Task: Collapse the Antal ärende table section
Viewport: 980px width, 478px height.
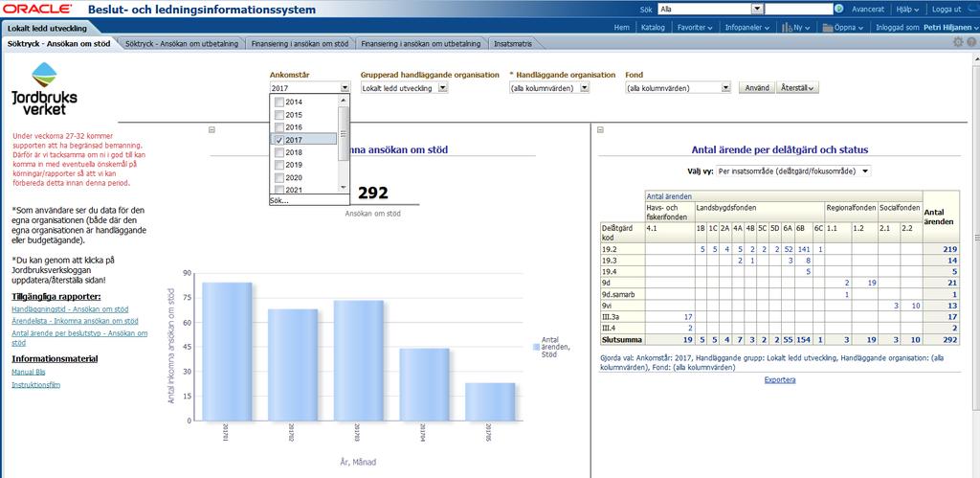Action: (x=601, y=129)
